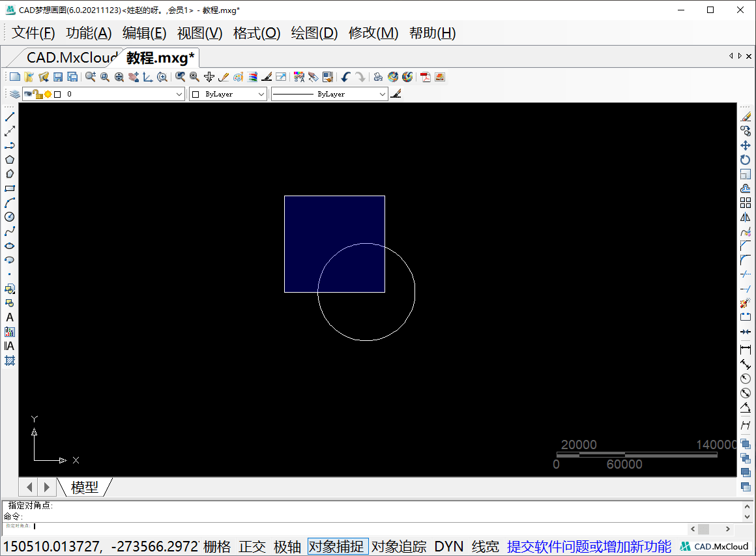Select the Rectangle drawing tool
Viewport: 756px width, 556px height.
pos(10,188)
